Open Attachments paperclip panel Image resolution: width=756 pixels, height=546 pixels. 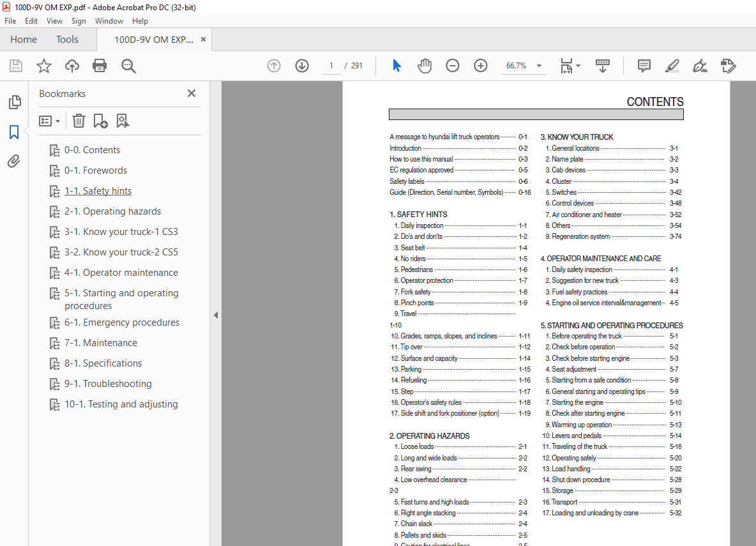click(x=14, y=161)
